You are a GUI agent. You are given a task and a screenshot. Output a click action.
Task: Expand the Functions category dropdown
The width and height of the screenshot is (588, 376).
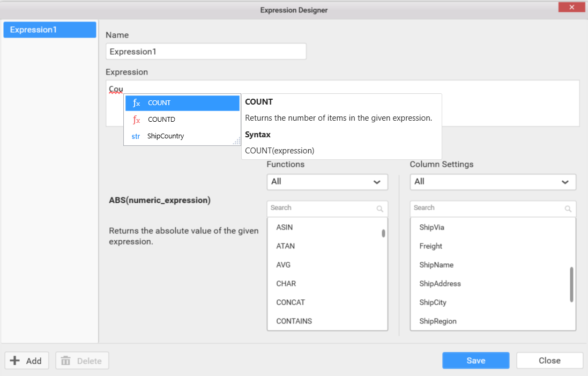(327, 182)
